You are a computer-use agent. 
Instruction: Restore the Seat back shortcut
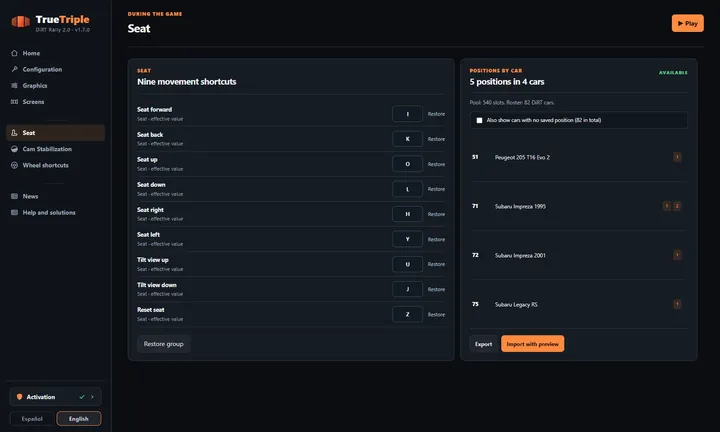coord(436,139)
